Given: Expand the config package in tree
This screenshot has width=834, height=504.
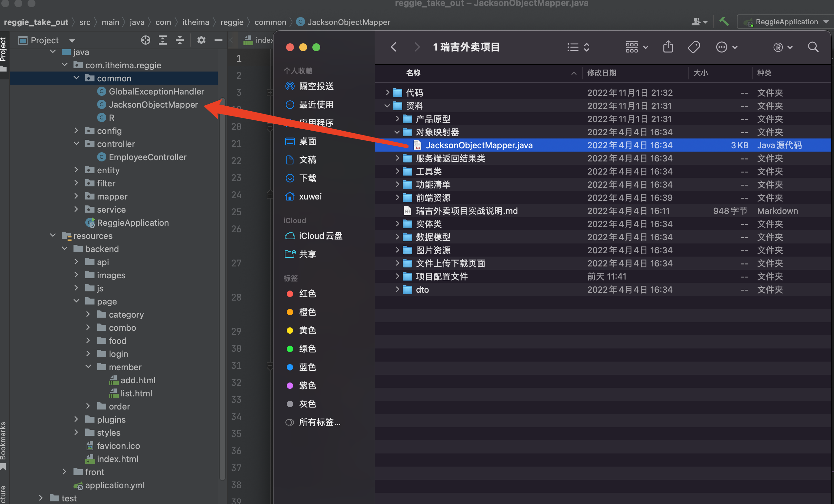Looking at the screenshot, I should 76,131.
